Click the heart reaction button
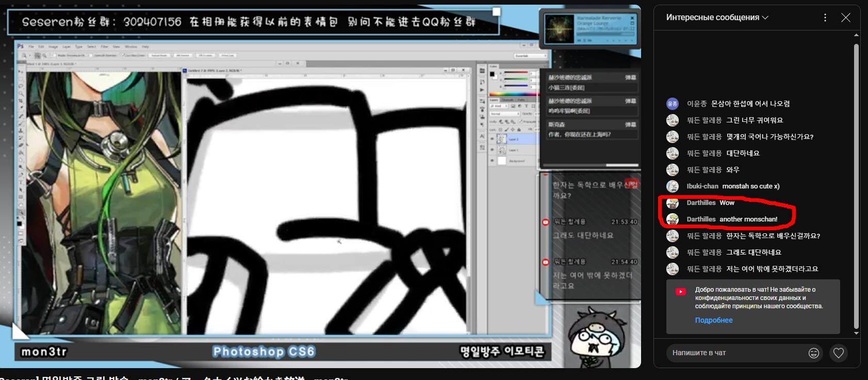 pyautogui.click(x=839, y=353)
